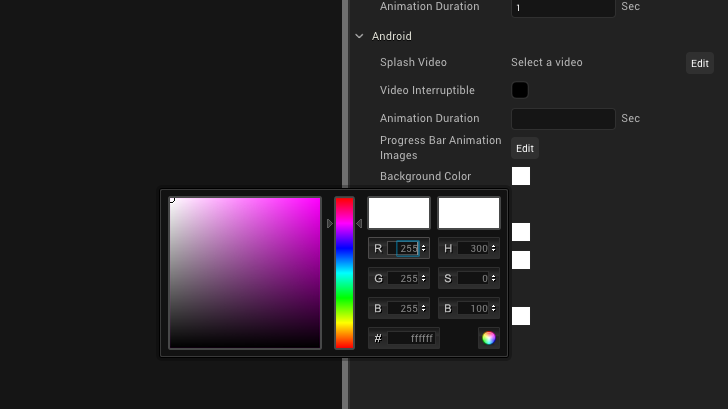This screenshot has height=409, width=728.
Task: Click the hex color value field
Action: click(411, 338)
